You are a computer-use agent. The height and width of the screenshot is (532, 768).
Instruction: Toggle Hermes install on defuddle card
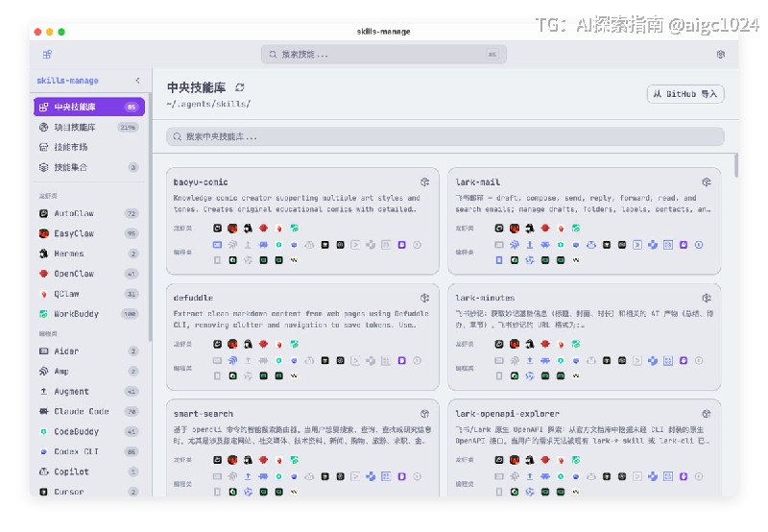pyautogui.click(x=248, y=344)
